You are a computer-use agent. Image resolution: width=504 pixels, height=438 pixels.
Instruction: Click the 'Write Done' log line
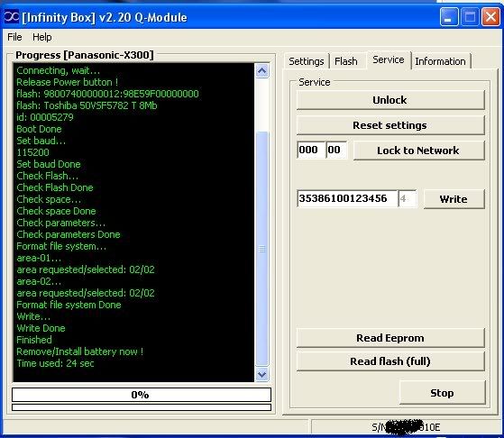coord(41,328)
